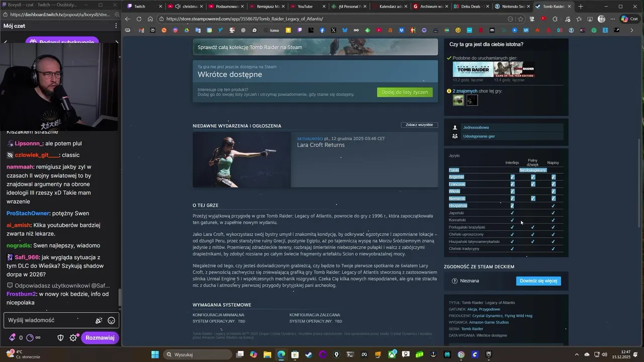Open the browser home page icon
The image size is (644, 362).
pyautogui.click(x=150, y=19)
